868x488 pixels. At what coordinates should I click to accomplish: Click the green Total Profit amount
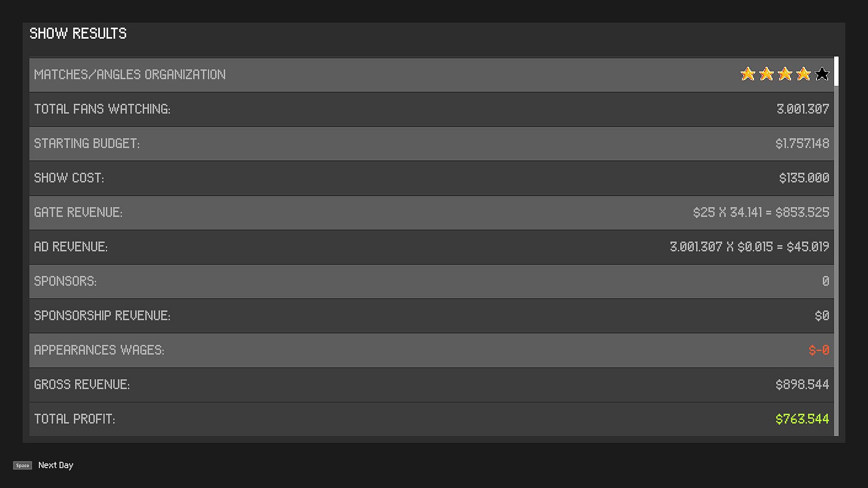coord(802,419)
